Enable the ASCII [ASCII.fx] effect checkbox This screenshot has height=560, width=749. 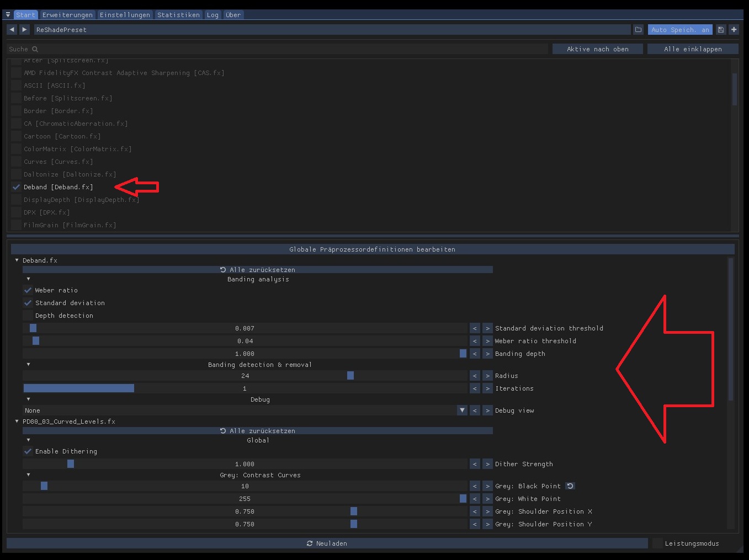pyautogui.click(x=16, y=86)
